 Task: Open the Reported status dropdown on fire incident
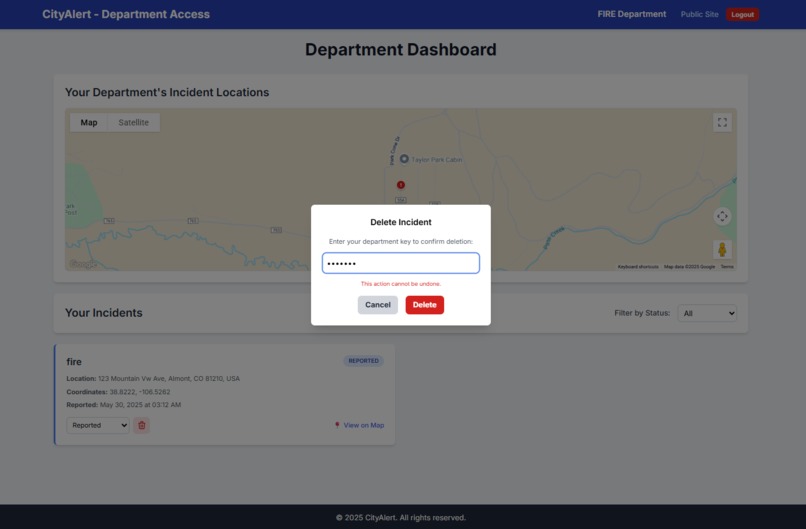coord(98,425)
